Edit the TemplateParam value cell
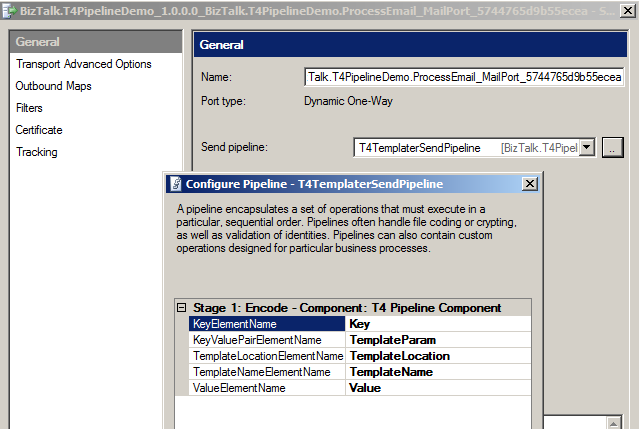This screenshot has height=429, width=639. point(438,340)
